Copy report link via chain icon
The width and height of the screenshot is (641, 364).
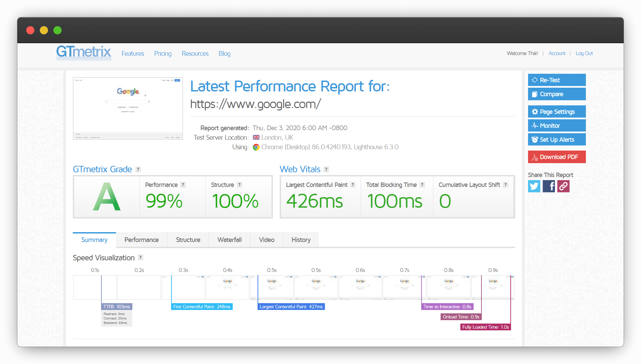click(563, 186)
